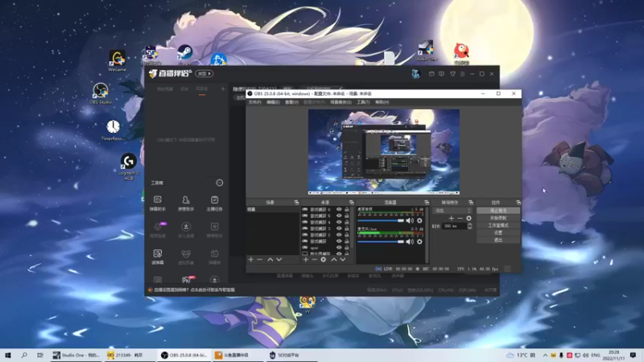Adjust the 麦克风/Aux volume slider
Viewport: 644px width, 362px height.
pyautogui.click(x=381, y=242)
